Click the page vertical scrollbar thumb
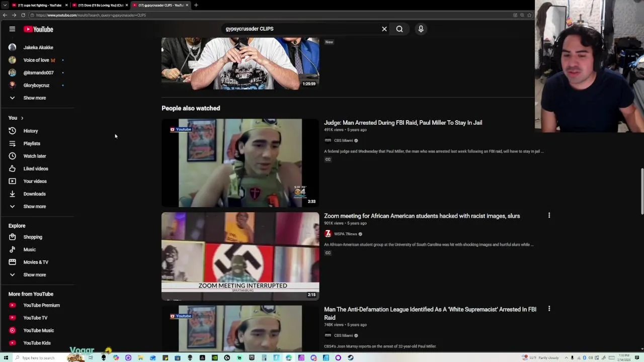The image size is (644, 362). click(641, 192)
